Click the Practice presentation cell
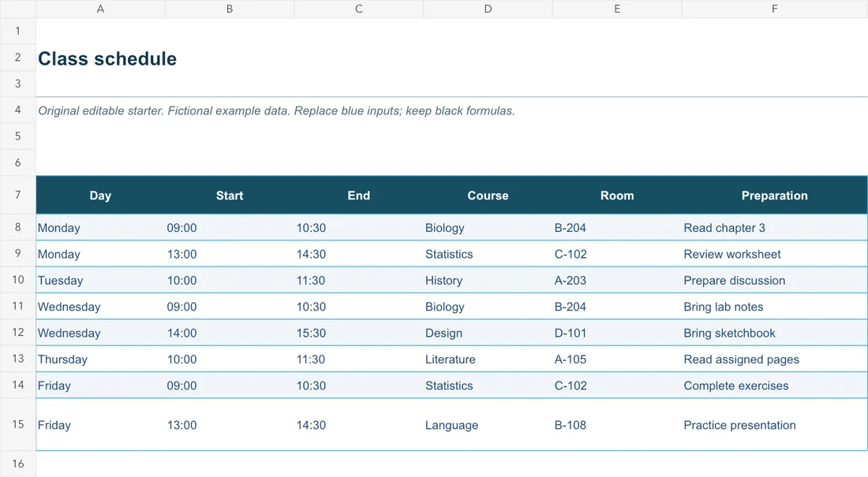This screenshot has width=868, height=477. tap(774, 425)
